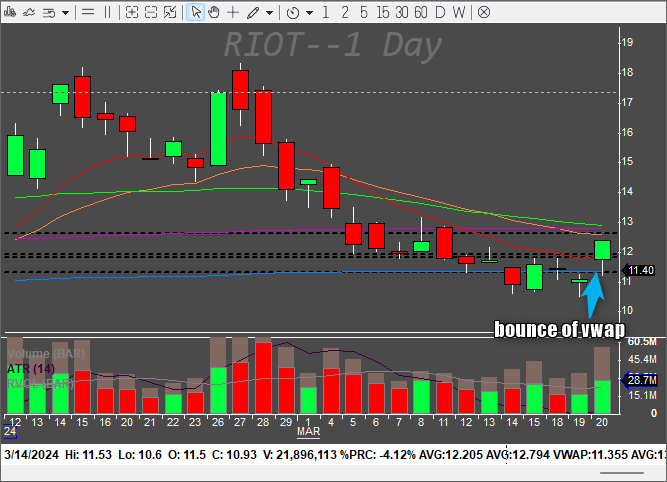Click the chart settings list icon
Screen dimensions: 667x482
click(x=49, y=13)
